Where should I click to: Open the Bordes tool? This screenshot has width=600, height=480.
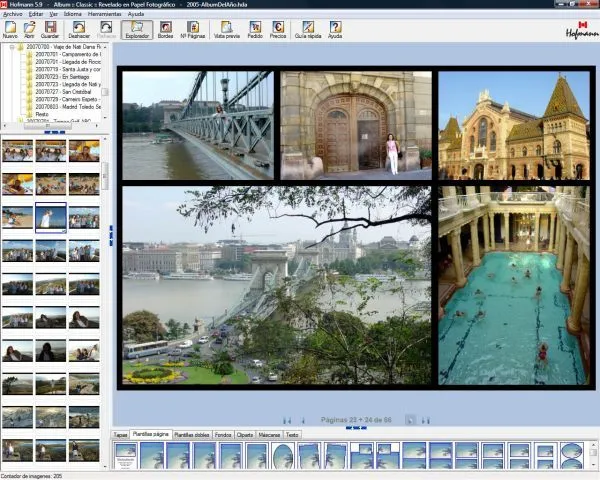165,29
